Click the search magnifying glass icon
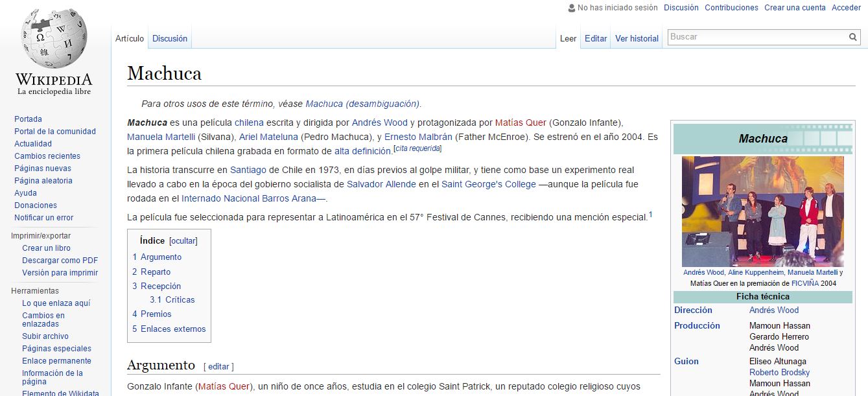Screen dimensions: 868x396 pos(853,37)
